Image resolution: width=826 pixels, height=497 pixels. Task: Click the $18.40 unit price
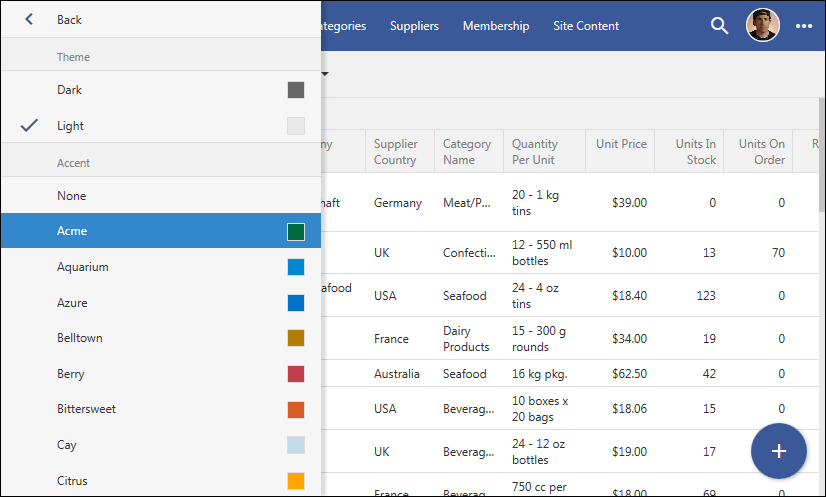click(630, 296)
